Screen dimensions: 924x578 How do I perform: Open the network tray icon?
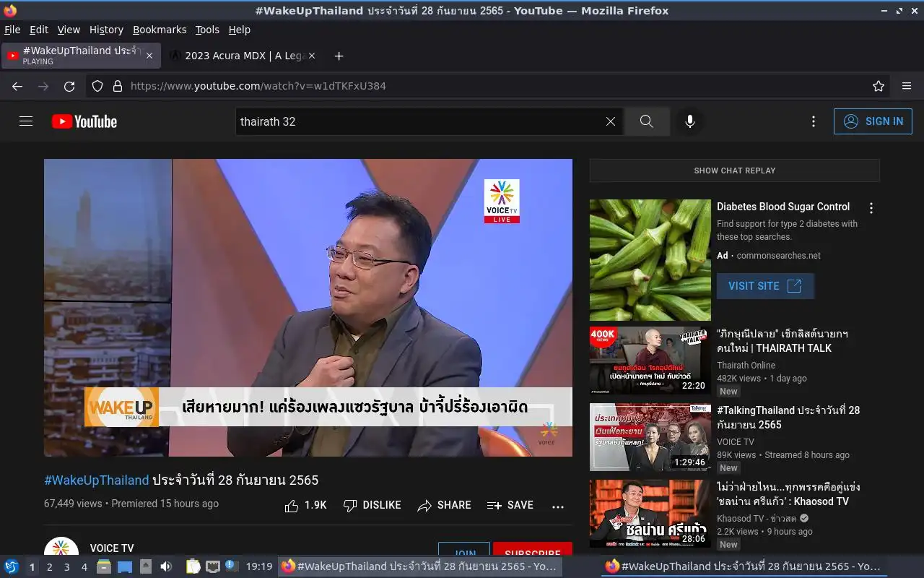click(213, 566)
